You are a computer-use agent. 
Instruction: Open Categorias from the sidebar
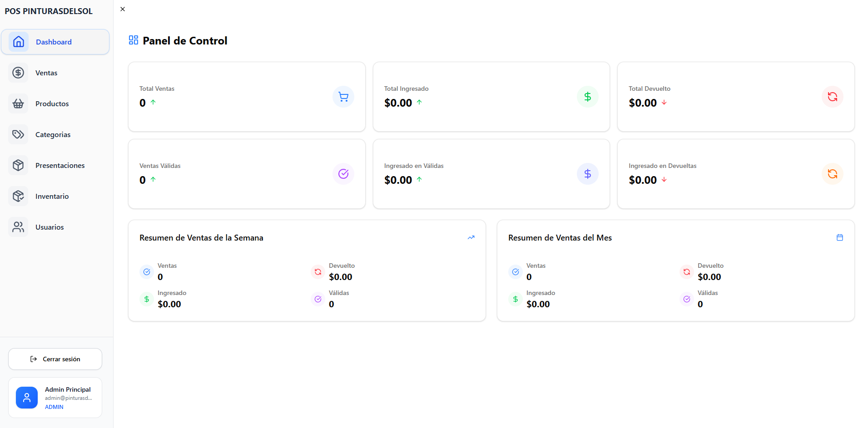(53, 134)
